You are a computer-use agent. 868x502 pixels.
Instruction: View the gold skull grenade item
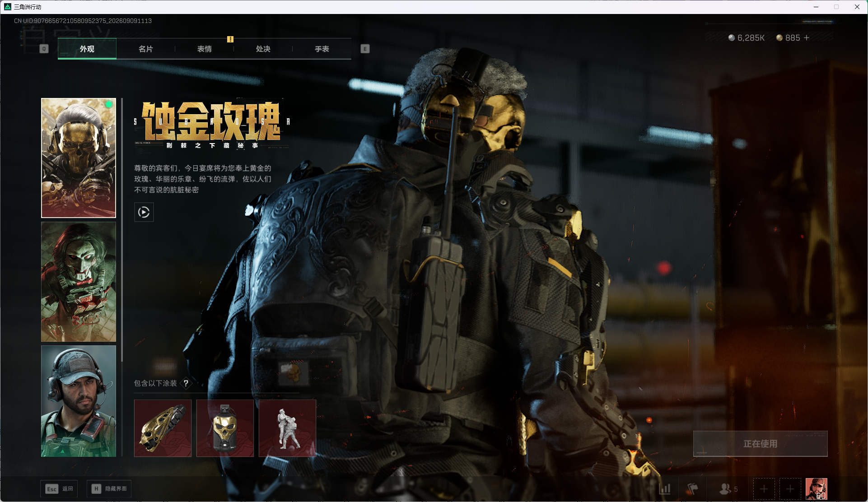[225, 428]
